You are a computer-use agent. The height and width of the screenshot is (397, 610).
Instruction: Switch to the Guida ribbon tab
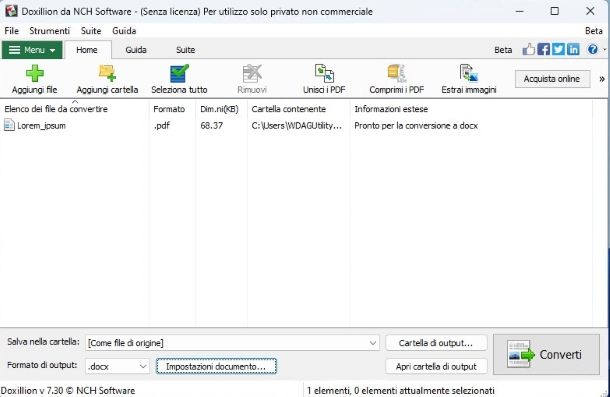point(136,50)
